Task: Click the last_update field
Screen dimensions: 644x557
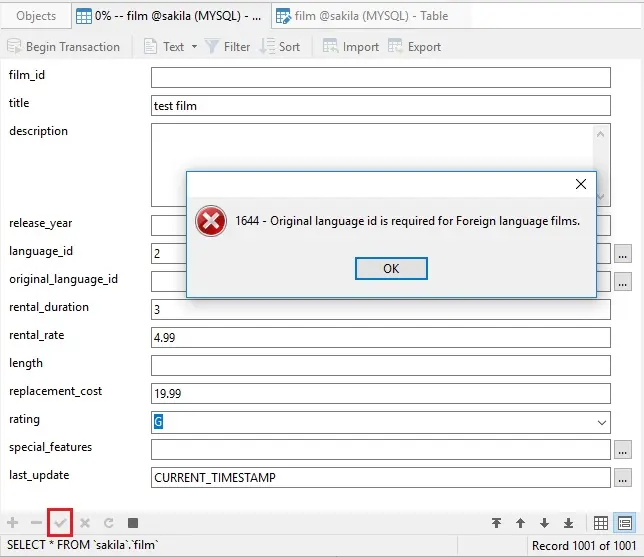Action: (x=381, y=477)
